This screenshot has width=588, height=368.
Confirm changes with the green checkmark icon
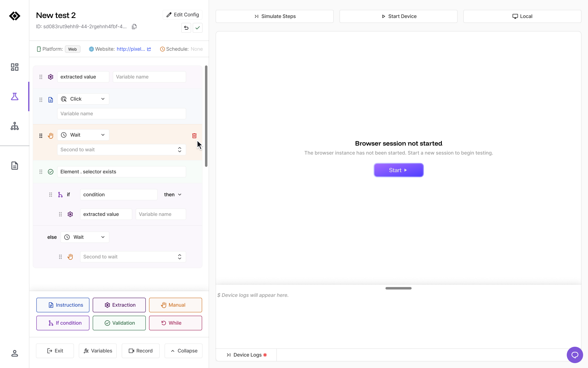[198, 28]
